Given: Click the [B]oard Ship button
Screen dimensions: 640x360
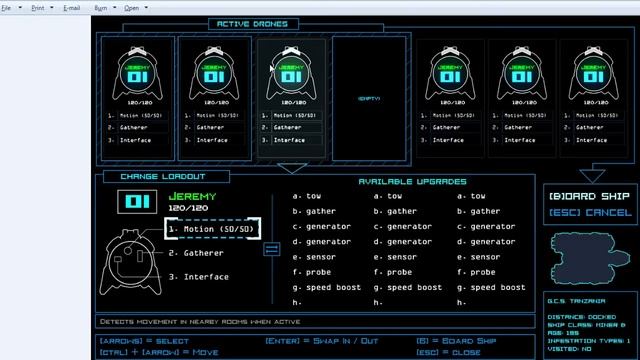Looking at the screenshot, I should (x=589, y=196).
